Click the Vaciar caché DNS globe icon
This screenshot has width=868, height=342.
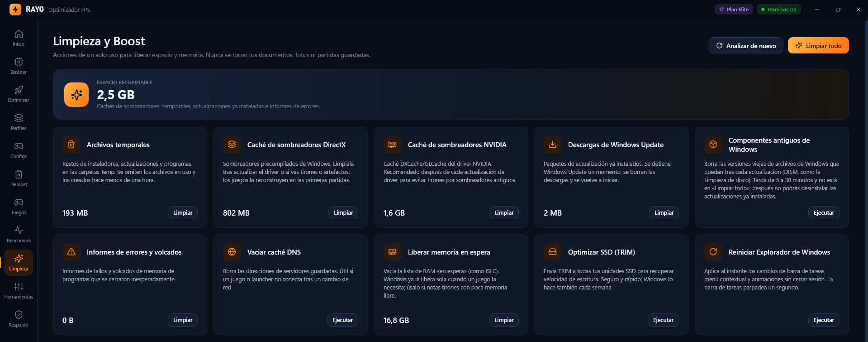(232, 252)
